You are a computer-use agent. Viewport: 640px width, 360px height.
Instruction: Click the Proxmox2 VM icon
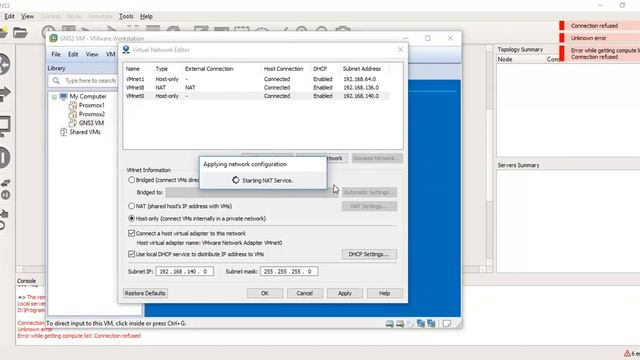coord(73,114)
